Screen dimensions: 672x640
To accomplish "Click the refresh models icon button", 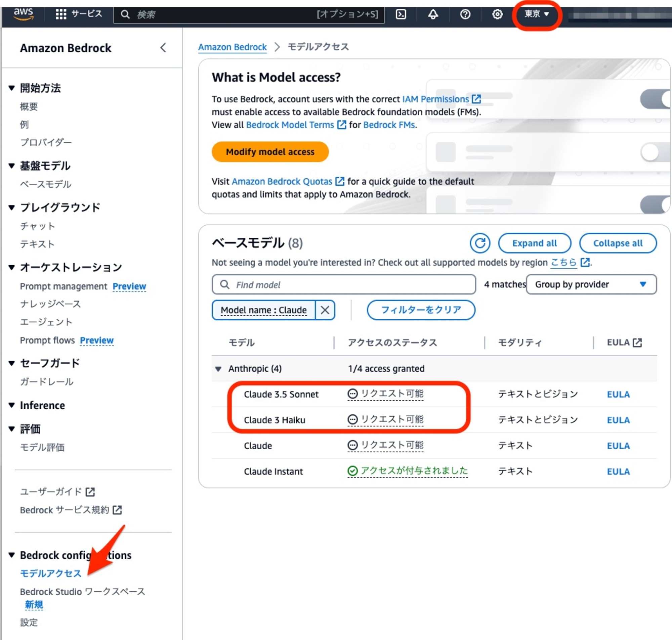I will tap(480, 243).
